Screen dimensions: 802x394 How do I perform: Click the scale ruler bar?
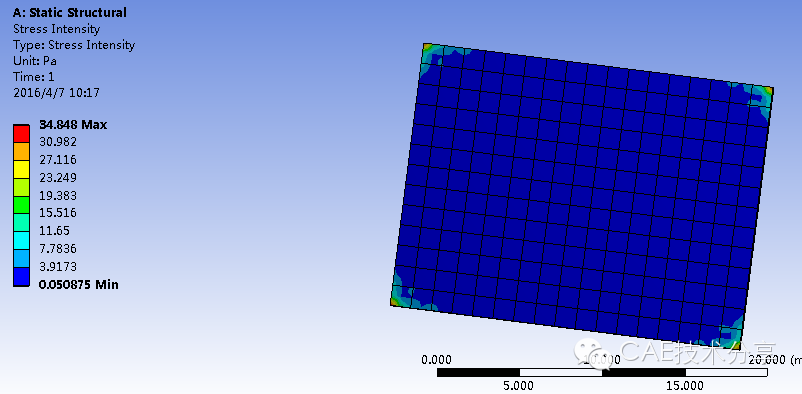pyautogui.click(x=602, y=373)
